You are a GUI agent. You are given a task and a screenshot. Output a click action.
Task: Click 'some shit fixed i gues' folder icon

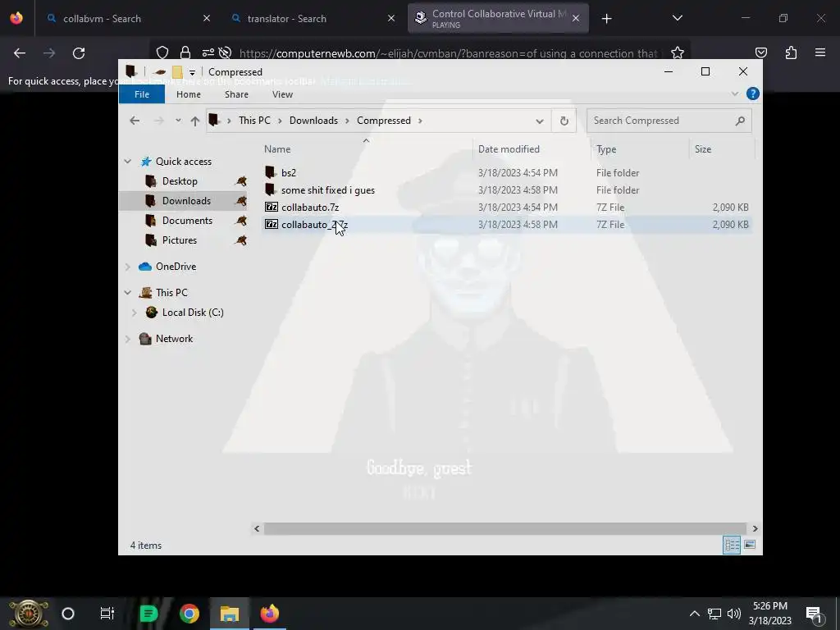pos(271,189)
